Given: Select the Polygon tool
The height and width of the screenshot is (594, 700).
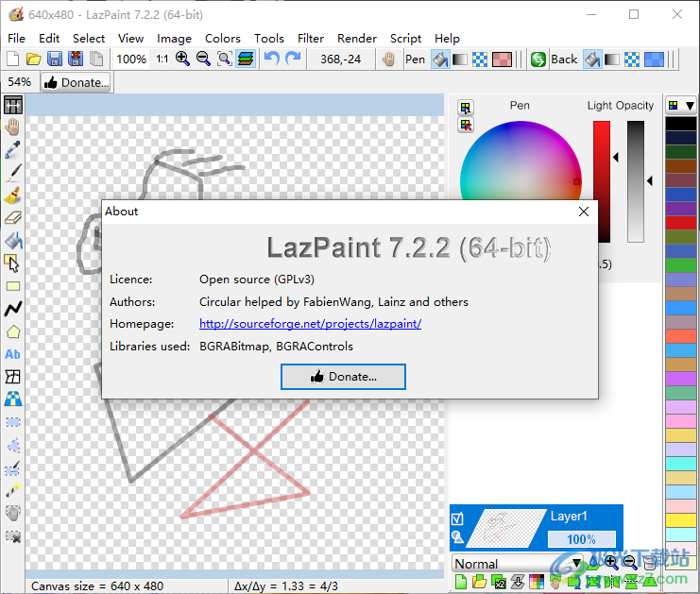Looking at the screenshot, I should point(13,331).
